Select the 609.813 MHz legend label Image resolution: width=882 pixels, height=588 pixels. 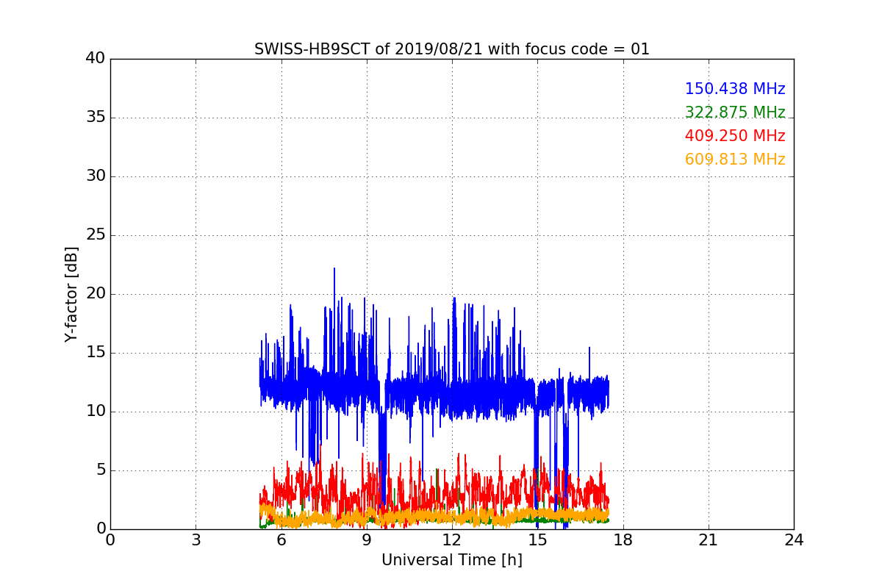click(x=735, y=159)
